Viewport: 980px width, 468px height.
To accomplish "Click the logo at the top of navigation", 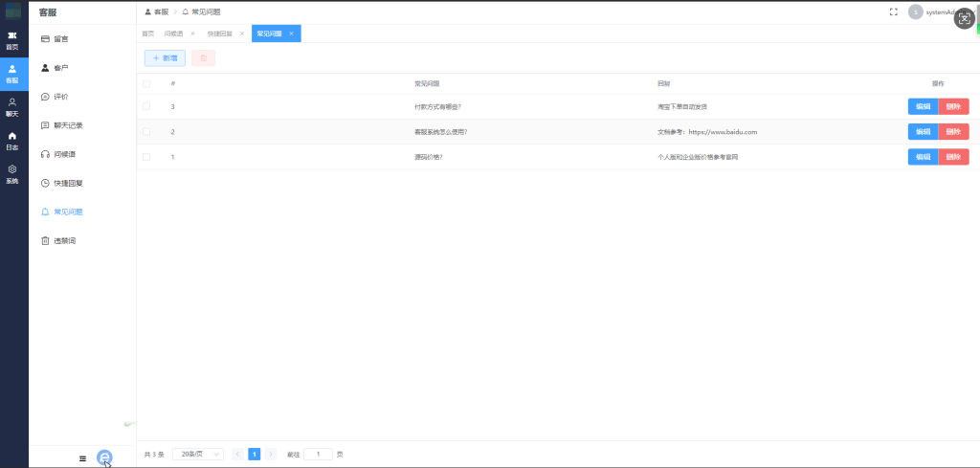I will click(x=13, y=11).
